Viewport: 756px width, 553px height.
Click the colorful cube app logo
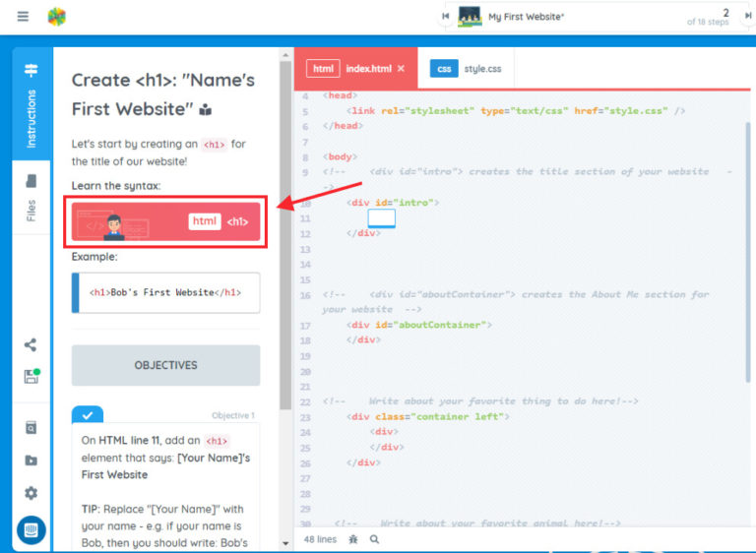[57, 17]
